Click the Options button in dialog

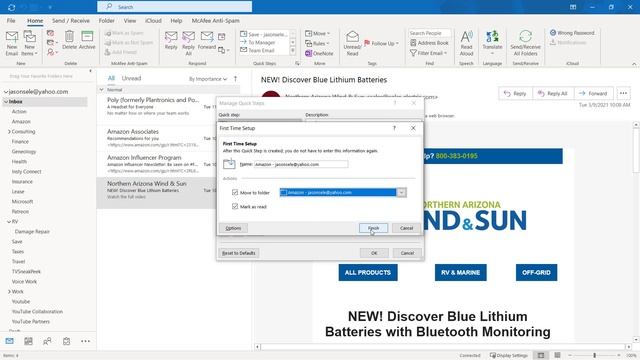click(x=233, y=228)
